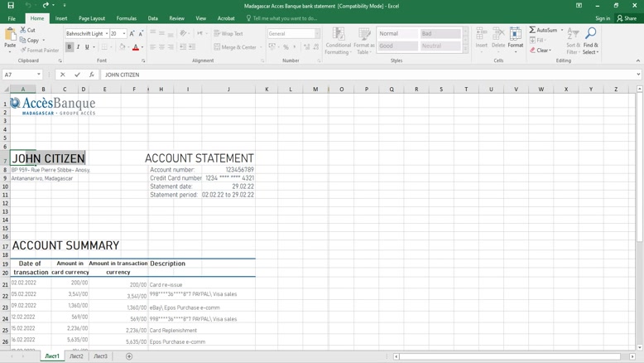The width and height of the screenshot is (644, 363).
Task: Add a new sheet with plus icon
Action: pos(129,356)
